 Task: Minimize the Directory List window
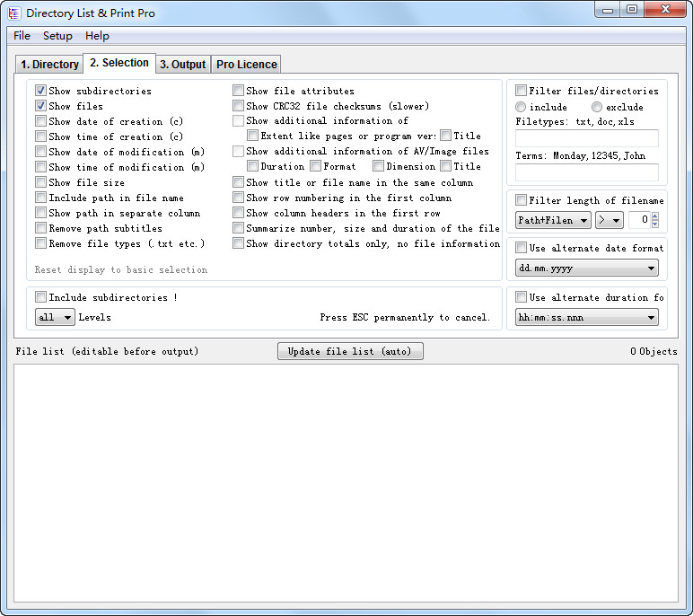coord(608,9)
